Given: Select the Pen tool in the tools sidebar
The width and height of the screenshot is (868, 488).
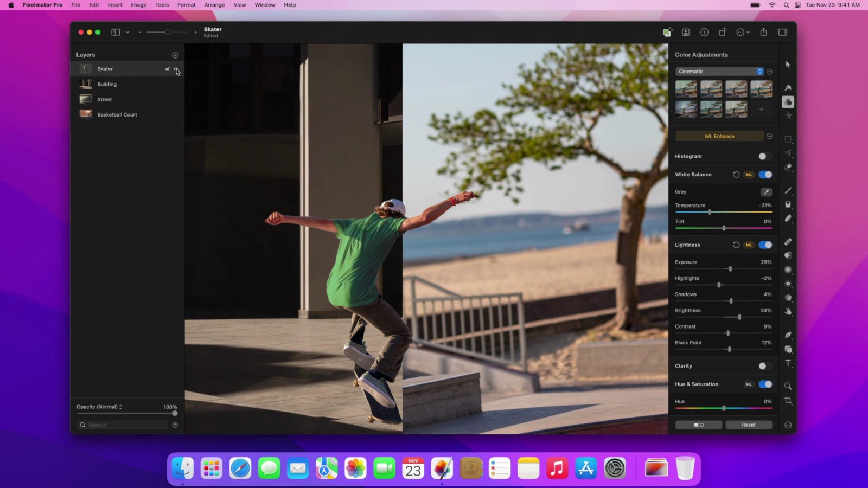Looking at the screenshot, I should click(x=788, y=335).
